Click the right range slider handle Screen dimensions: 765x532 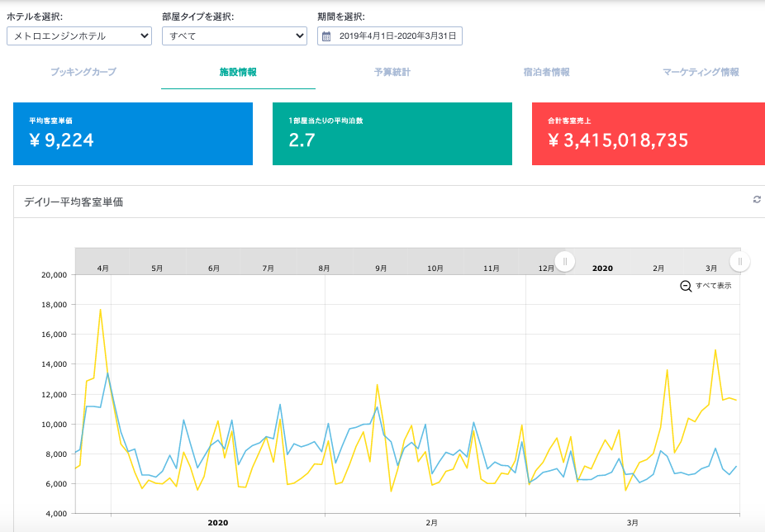[739, 261]
